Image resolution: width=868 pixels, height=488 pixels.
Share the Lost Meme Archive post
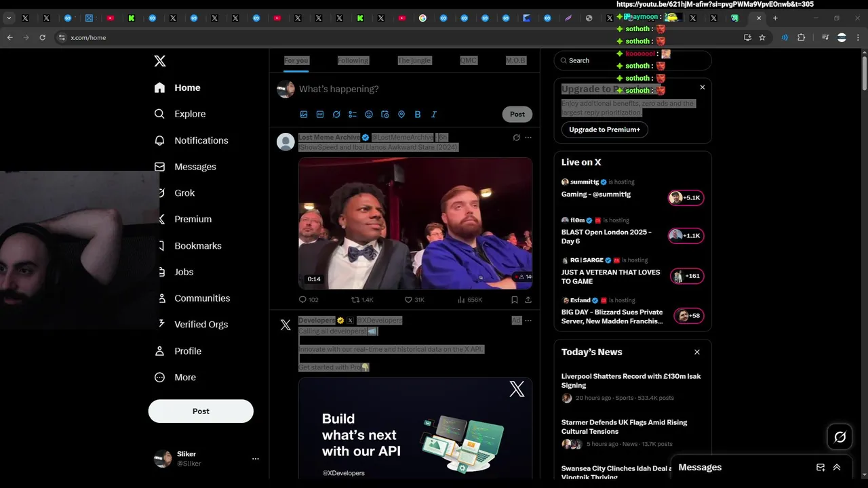click(x=528, y=300)
